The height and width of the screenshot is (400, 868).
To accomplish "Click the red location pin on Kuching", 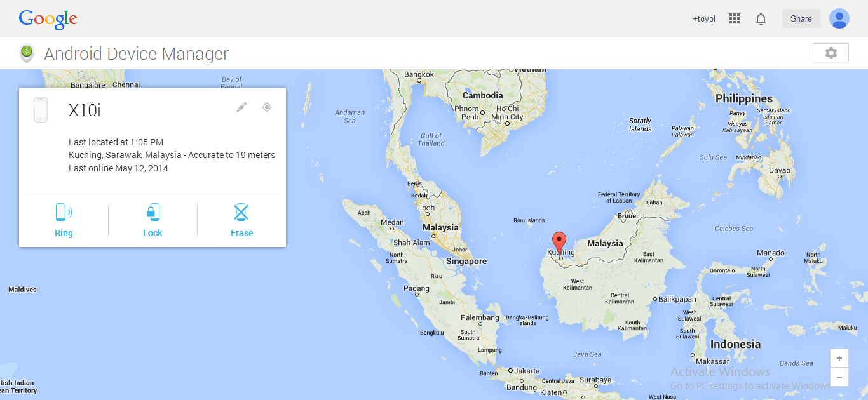I will pyautogui.click(x=559, y=243).
